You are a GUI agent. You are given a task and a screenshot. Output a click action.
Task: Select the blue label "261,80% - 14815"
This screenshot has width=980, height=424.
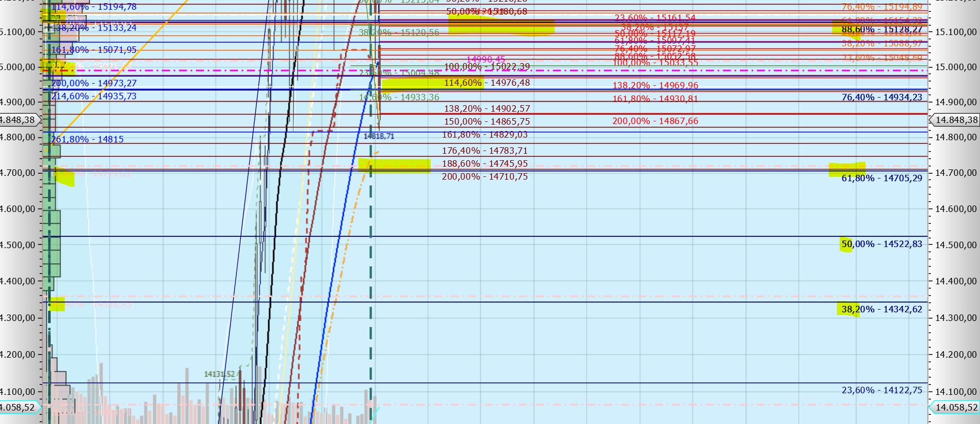click(x=87, y=139)
